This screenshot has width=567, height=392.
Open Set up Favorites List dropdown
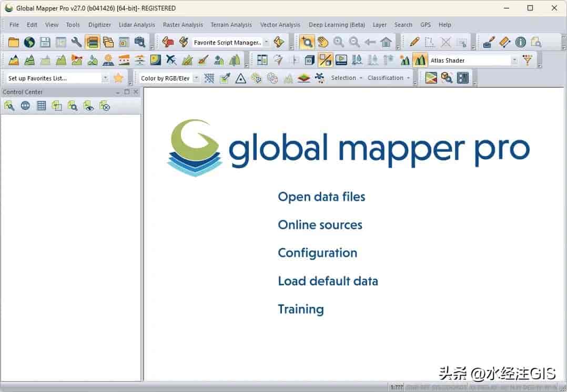105,78
